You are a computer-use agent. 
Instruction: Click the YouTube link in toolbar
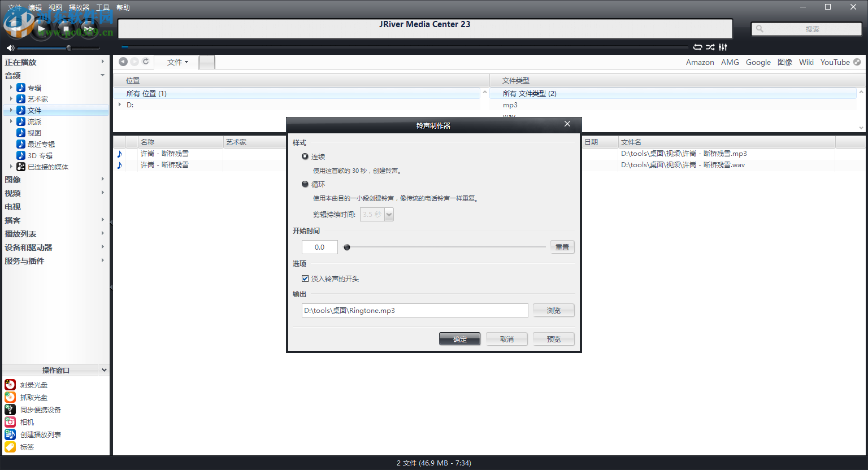click(x=835, y=62)
